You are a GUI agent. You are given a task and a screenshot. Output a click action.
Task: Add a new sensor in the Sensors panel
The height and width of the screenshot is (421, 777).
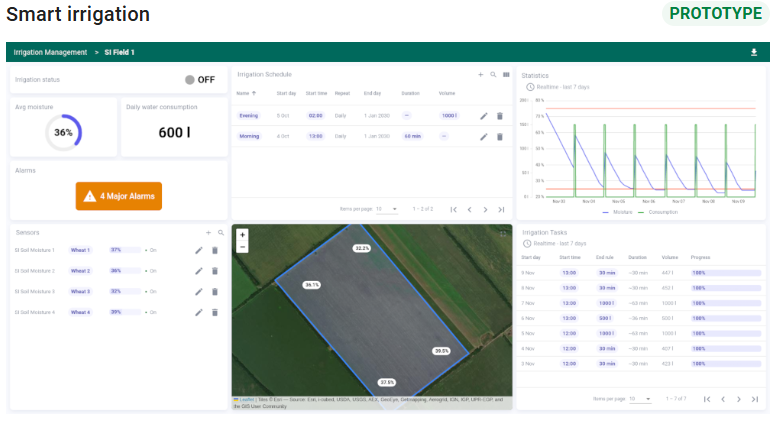coord(208,233)
